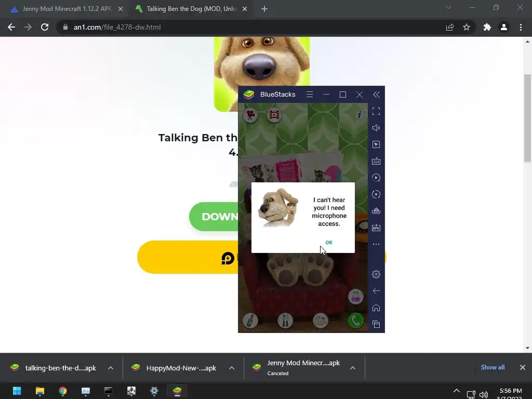This screenshot has width=532, height=399.
Task: Share this page icon in address bar
Action: 450,27
